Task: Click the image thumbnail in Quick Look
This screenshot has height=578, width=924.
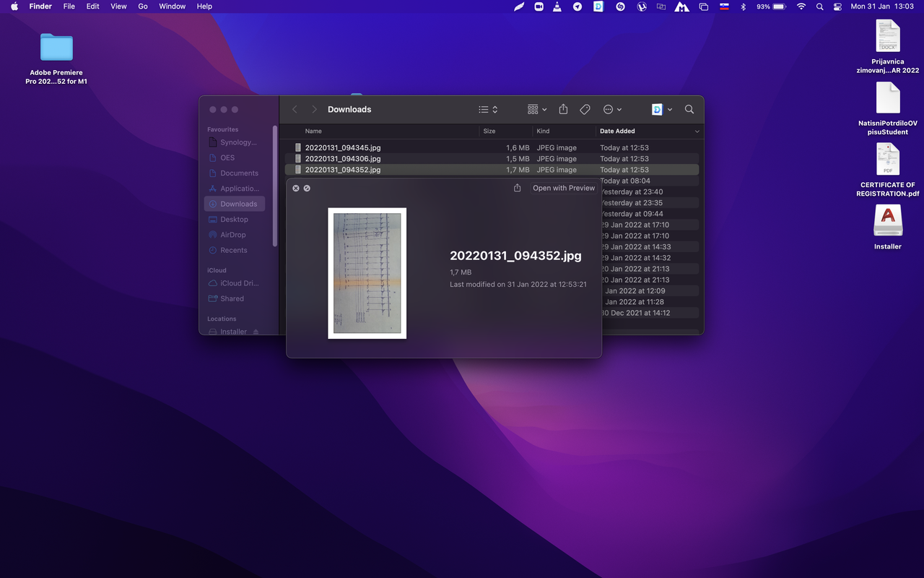Action: coord(367,273)
